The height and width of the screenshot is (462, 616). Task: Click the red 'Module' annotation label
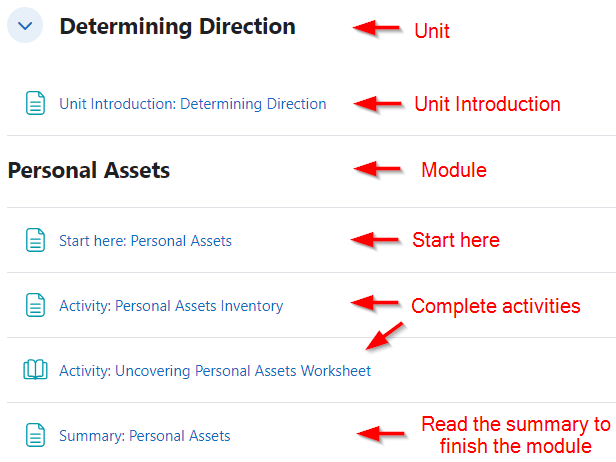tap(454, 170)
